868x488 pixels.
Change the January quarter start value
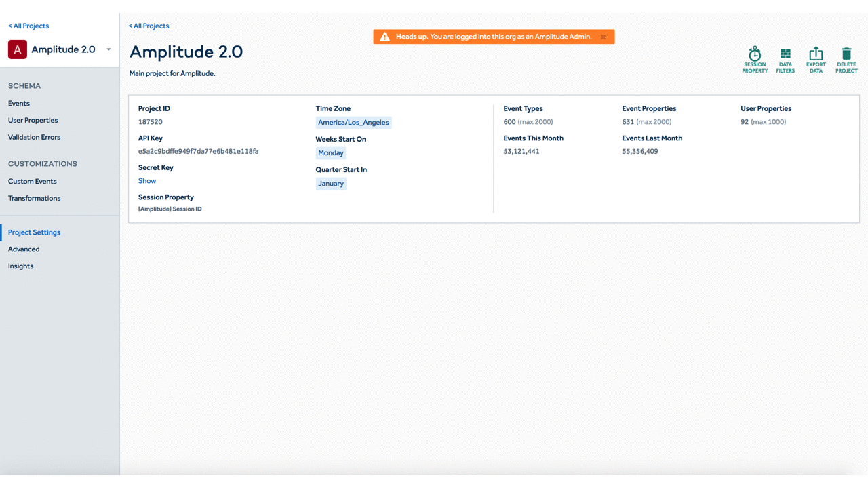[331, 184]
